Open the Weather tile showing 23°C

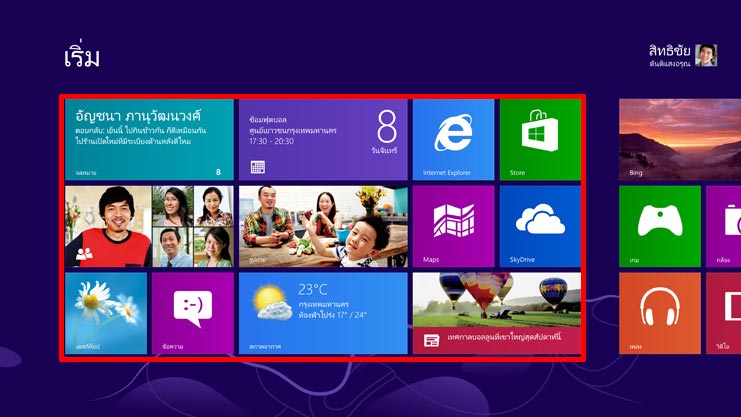(x=322, y=313)
